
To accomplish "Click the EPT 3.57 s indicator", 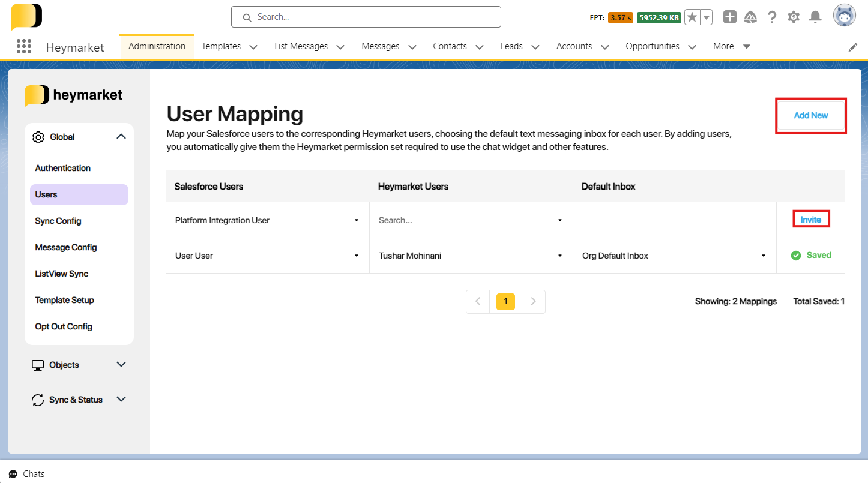I will point(621,18).
